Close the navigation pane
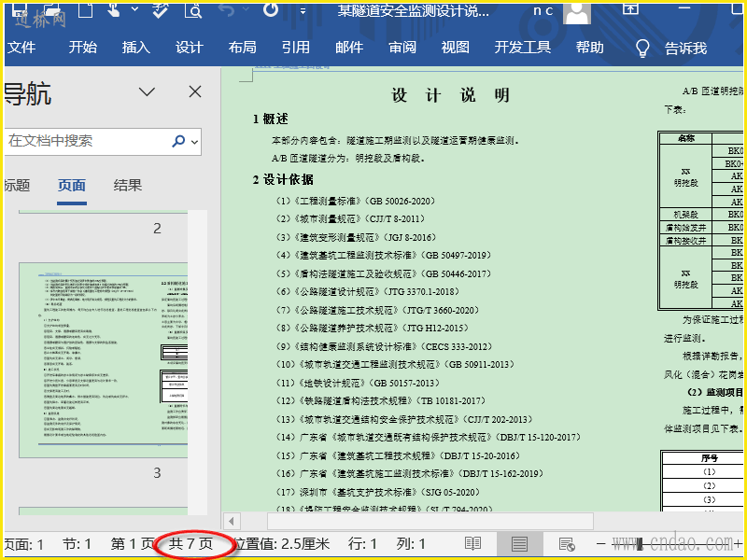The height and width of the screenshot is (560, 747). point(195,91)
